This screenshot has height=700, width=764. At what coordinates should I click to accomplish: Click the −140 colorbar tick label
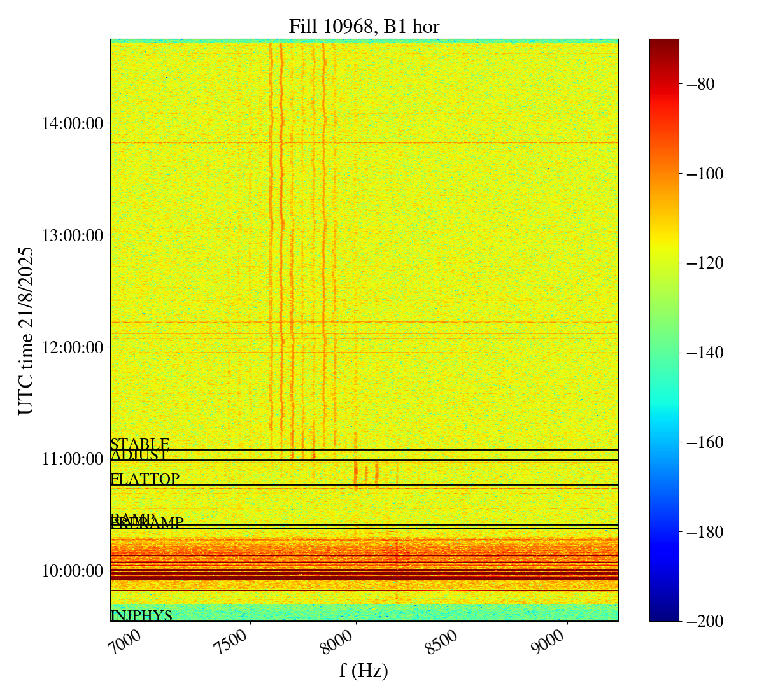[704, 353]
